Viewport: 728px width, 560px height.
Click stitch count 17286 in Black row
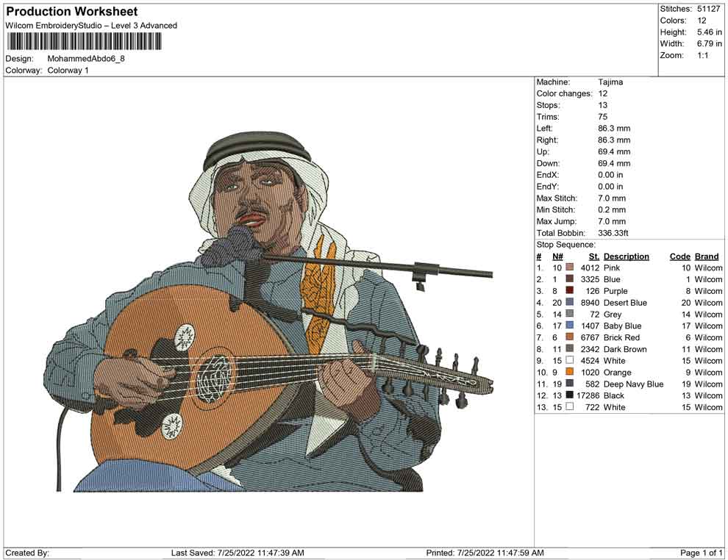(588, 395)
